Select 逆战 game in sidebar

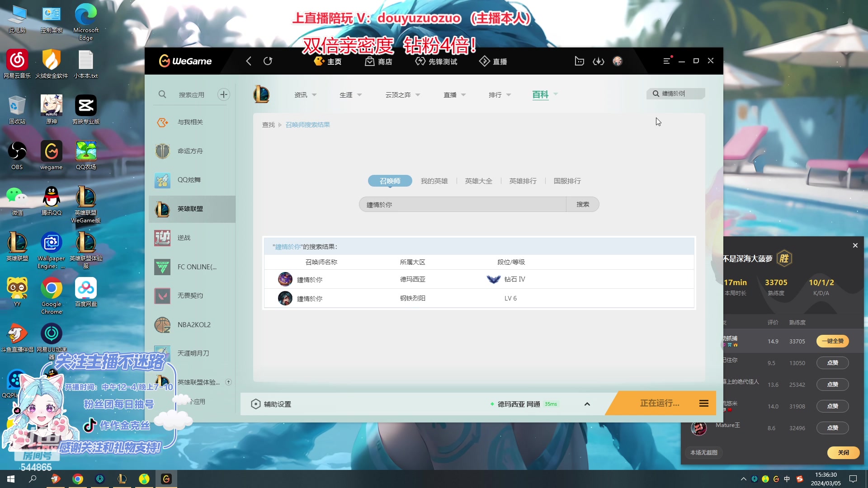coord(192,238)
